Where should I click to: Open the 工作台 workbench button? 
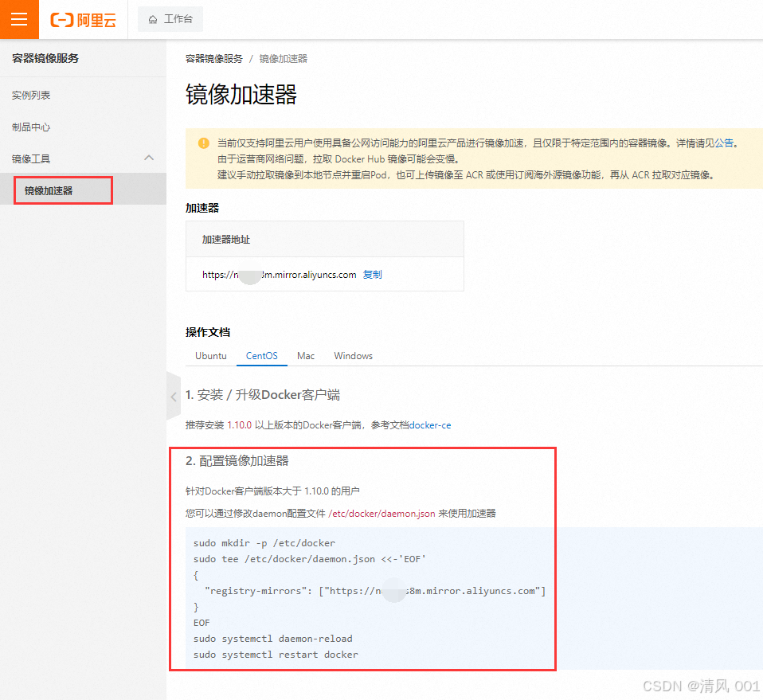coord(170,19)
